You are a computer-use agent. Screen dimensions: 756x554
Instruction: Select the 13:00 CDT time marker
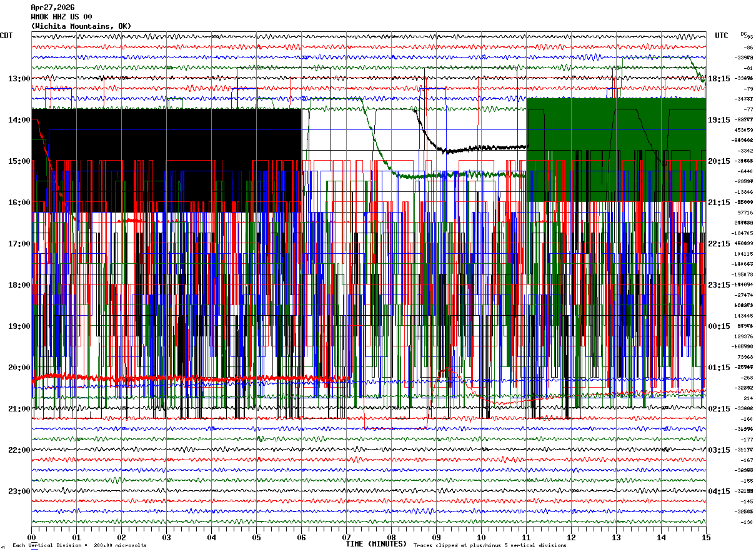click(x=19, y=79)
